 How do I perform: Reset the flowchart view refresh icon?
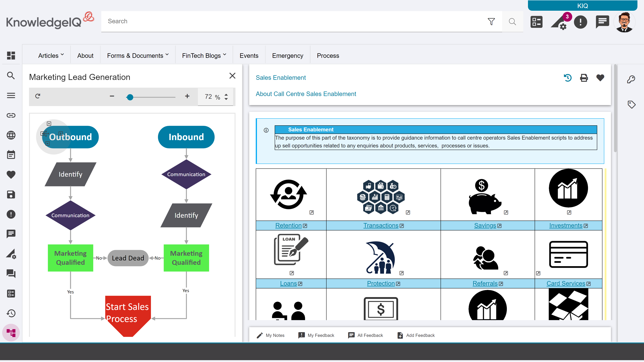[38, 96]
